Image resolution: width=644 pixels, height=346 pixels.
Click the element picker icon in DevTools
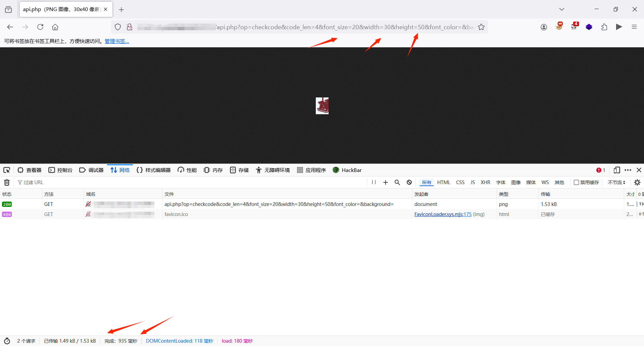(x=7, y=170)
